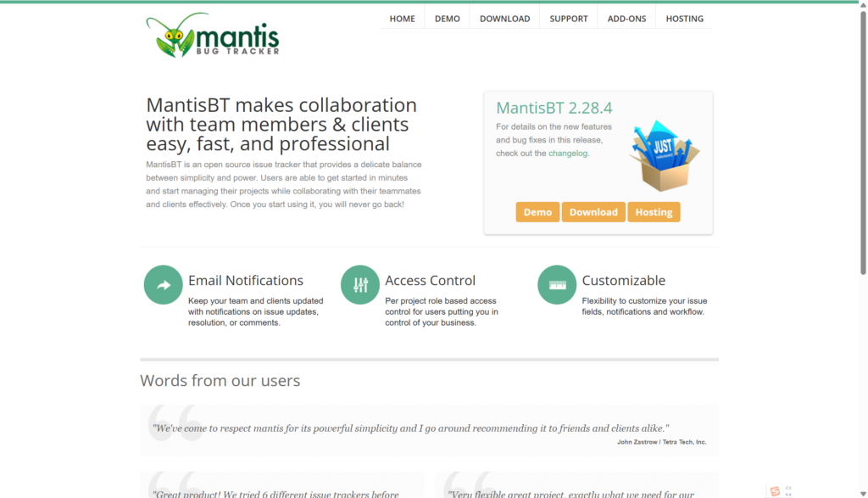Click the scrollbar up arrow
Viewport: 868px width, 498px height.
(863, 4)
